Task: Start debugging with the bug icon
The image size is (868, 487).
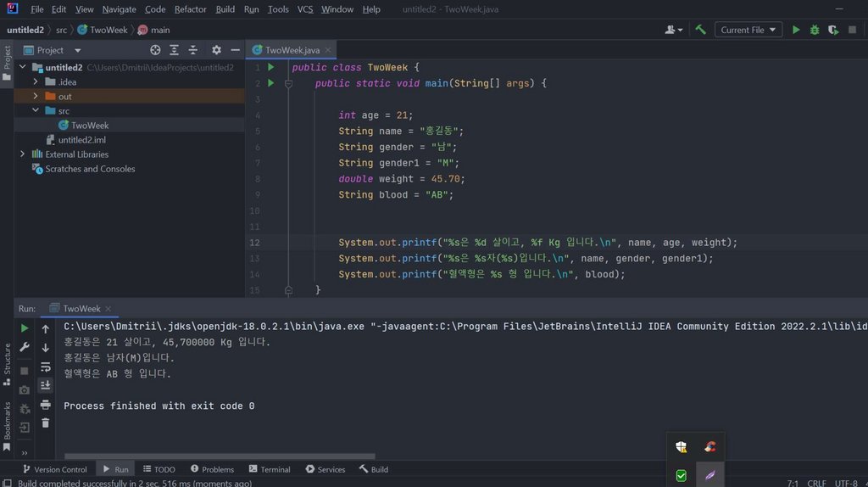Action: [x=815, y=30]
